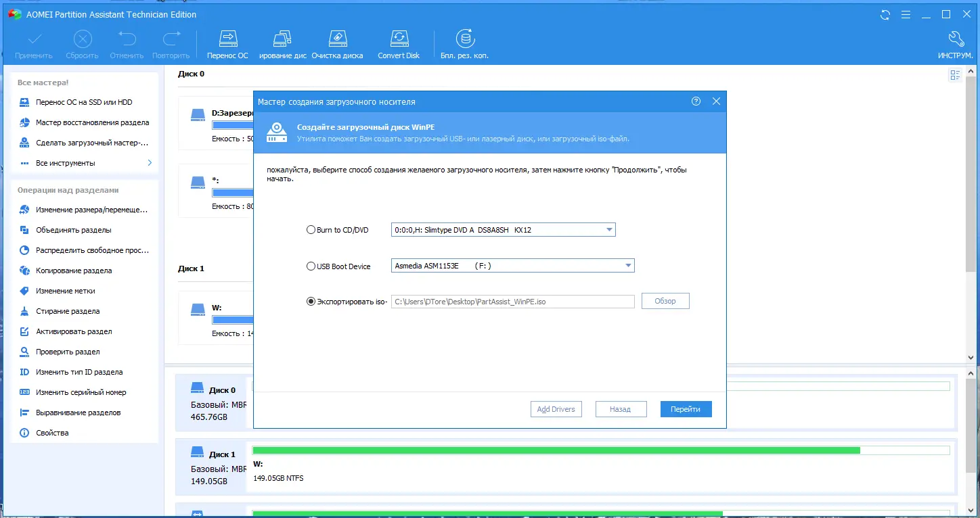Screen dimensions: 980x518
Task: Click the Обзор button to browse
Action: pos(665,300)
